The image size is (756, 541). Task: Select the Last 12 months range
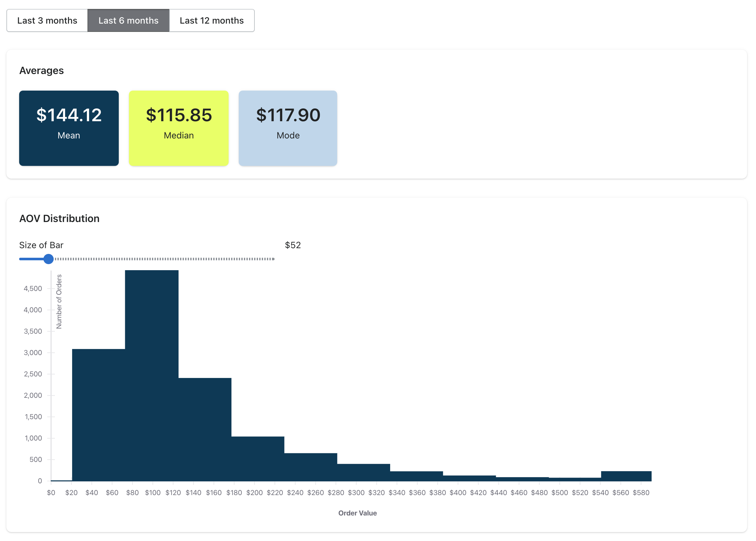click(x=212, y=21)
